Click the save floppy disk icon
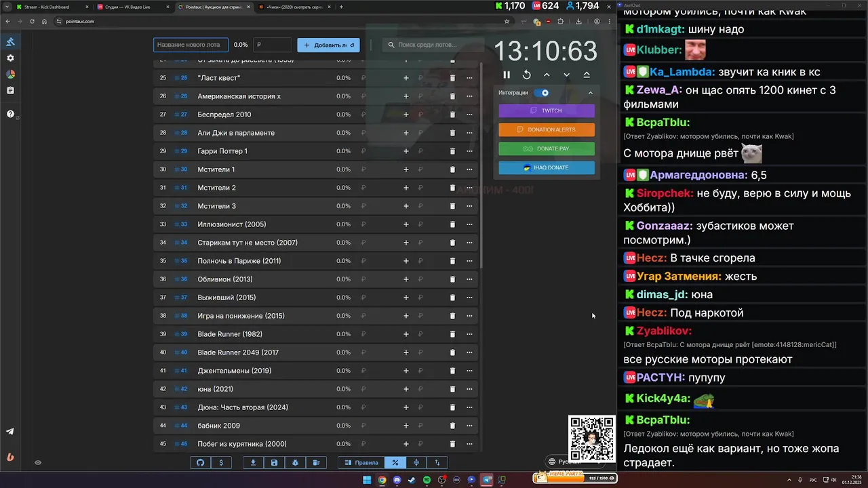This screenshot has height=488, width=868. click(274, 462)
